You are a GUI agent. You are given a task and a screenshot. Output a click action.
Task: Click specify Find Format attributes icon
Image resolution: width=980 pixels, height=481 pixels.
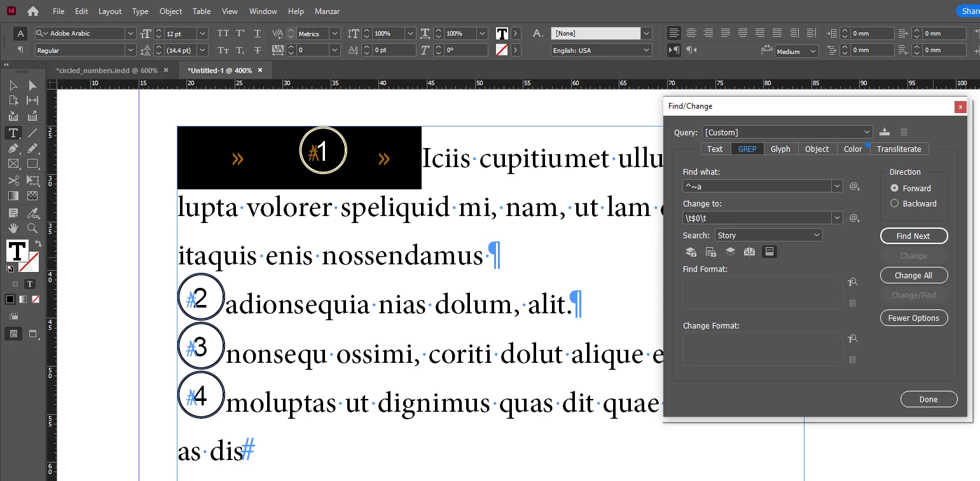coord(853,283)
